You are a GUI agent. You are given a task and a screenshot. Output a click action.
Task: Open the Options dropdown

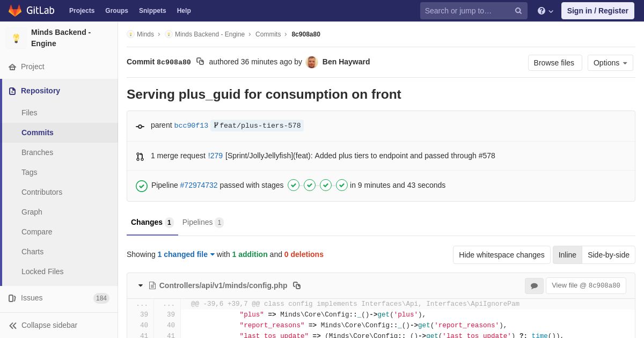point(610,63)
